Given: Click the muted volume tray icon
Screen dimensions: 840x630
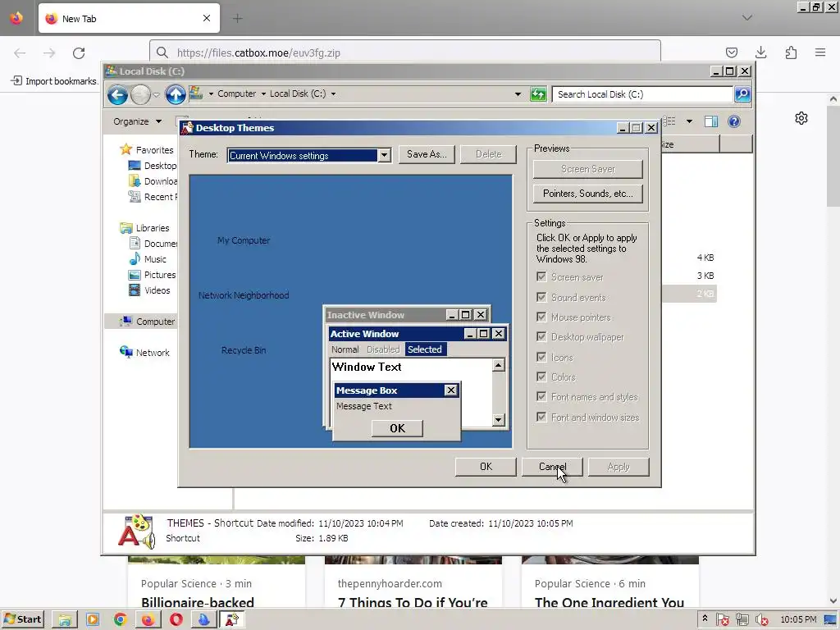Looking at the screenshot, I should pyautogui.click(x=760, y=620).
